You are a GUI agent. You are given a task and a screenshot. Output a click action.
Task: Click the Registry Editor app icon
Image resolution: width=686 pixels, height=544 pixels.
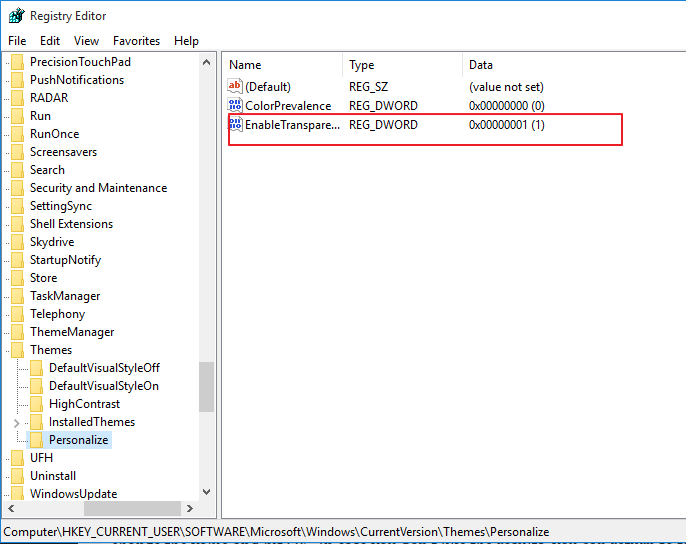17,16
